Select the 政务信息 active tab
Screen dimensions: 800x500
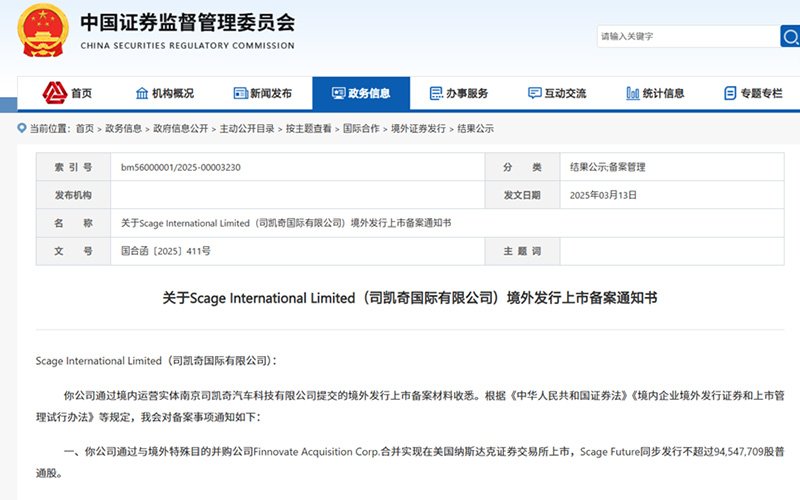(361, 93)
